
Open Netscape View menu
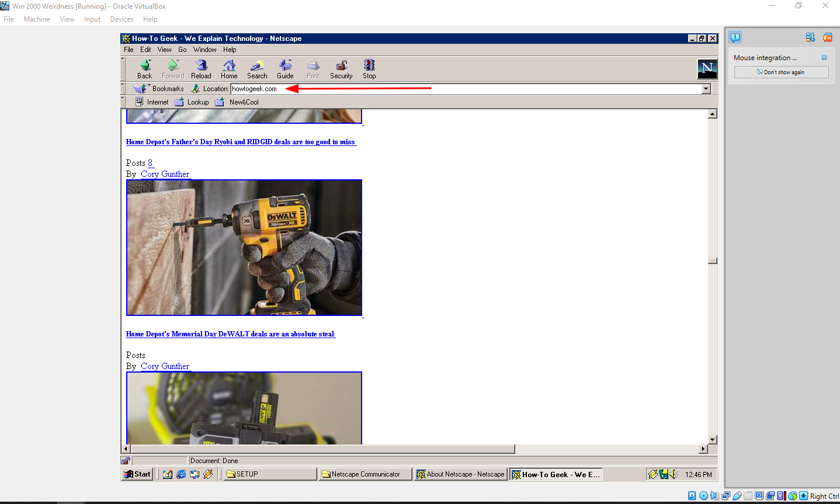click(165, 50)
